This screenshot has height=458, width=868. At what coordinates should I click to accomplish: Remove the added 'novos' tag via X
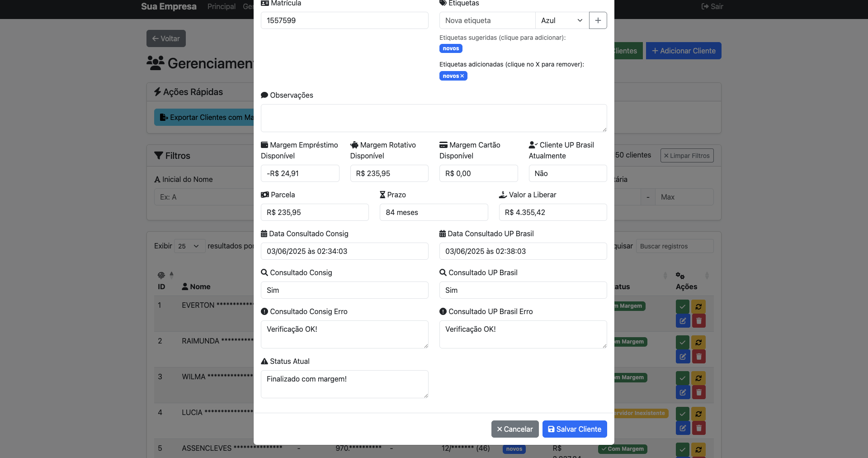point(462,76)
